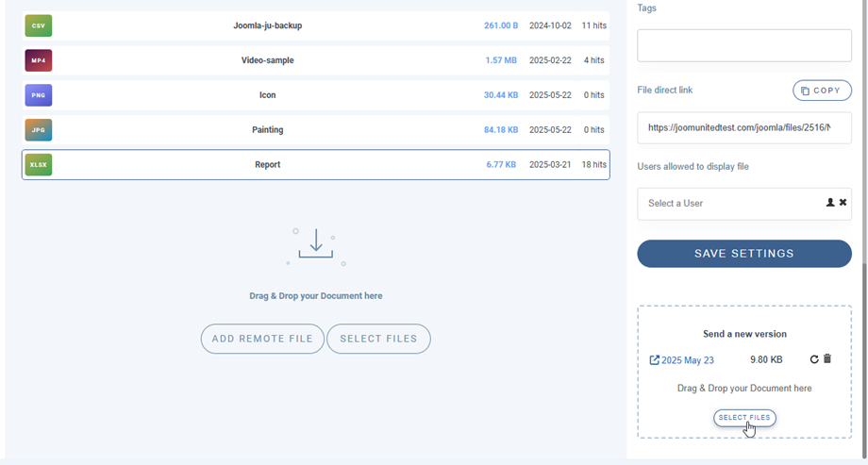This screenshot has width=868, height=465.
Task: Click the CSV file type icon
Action: pos(39,26)
